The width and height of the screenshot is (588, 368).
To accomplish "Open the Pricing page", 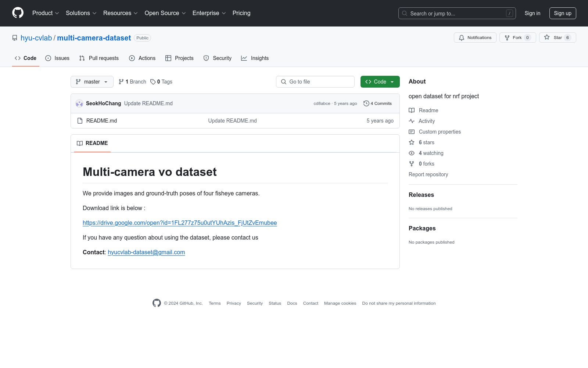I will 241,13.
